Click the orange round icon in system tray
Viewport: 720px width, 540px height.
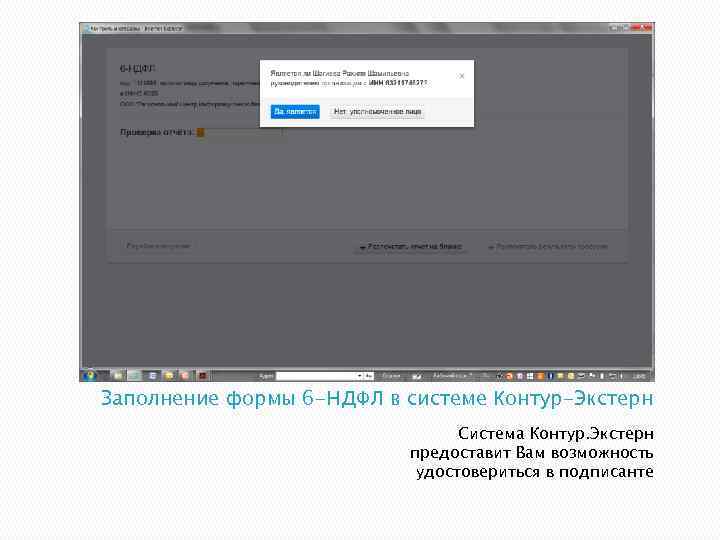(x=509, y=376)
